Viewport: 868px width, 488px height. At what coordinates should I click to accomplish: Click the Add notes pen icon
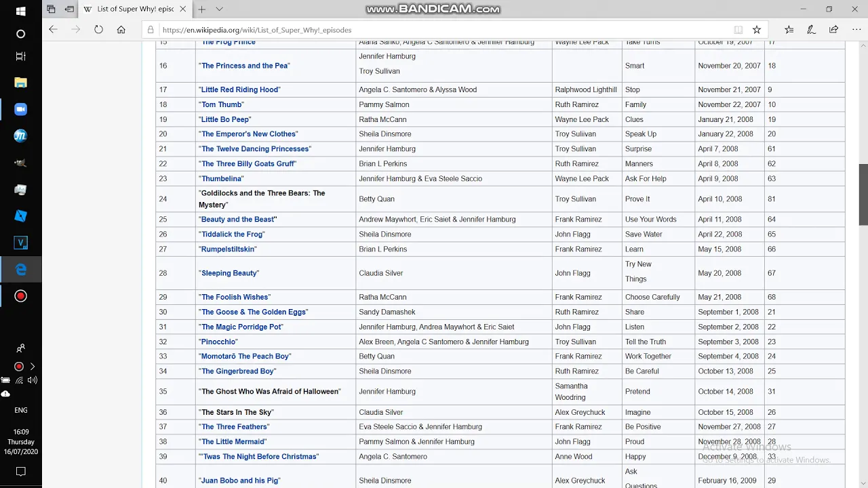(811, 30)
